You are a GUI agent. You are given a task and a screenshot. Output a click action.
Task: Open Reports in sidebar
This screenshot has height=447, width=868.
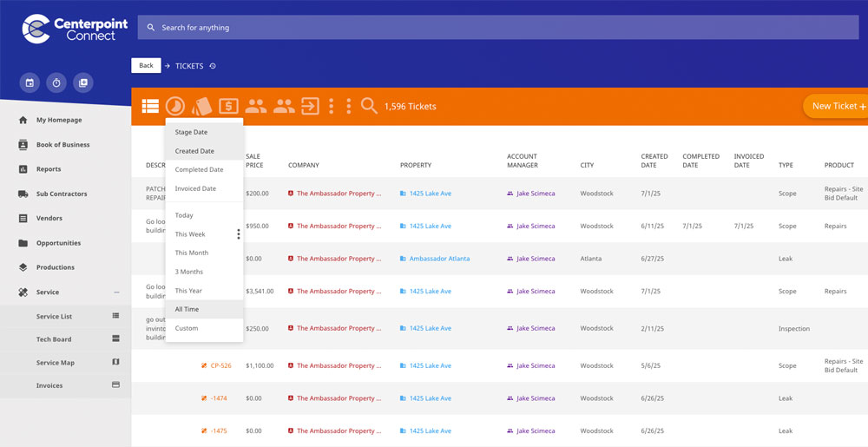click(x=49, y=169)
